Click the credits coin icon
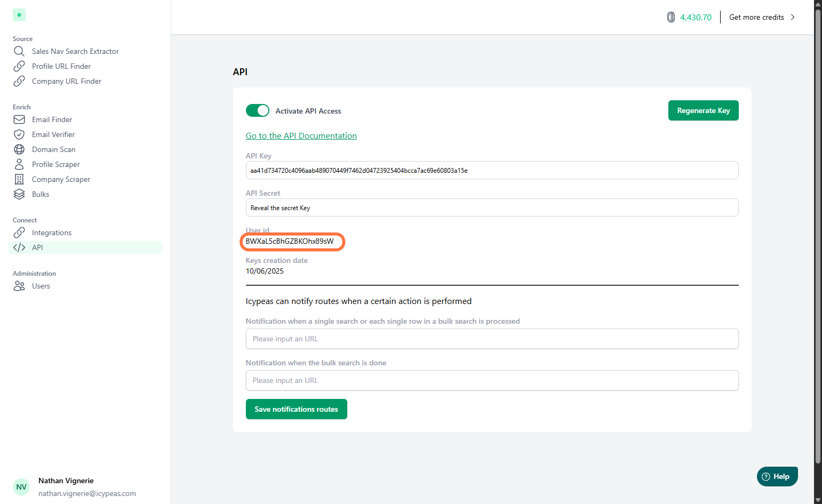 pyautogui.click(x=671, y=17)
